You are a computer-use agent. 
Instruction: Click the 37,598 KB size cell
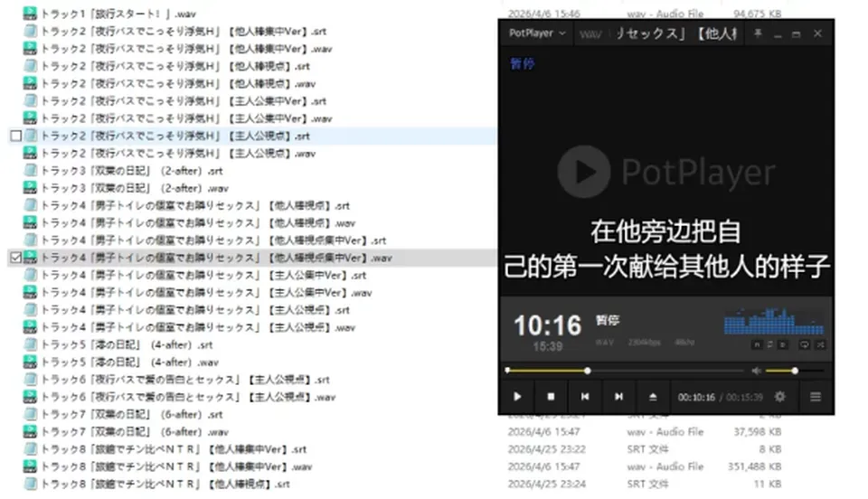point(758,431)
